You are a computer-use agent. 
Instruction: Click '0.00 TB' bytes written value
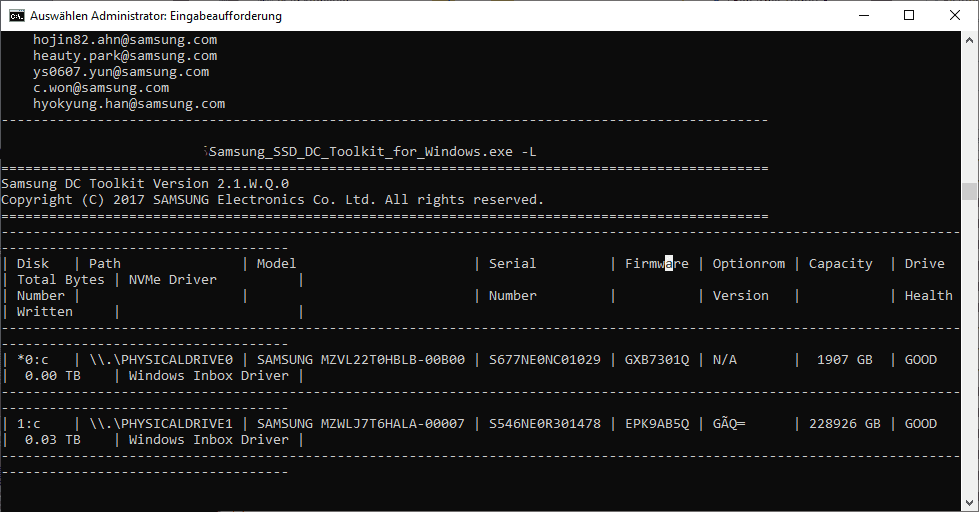click(x=52, y=376)
